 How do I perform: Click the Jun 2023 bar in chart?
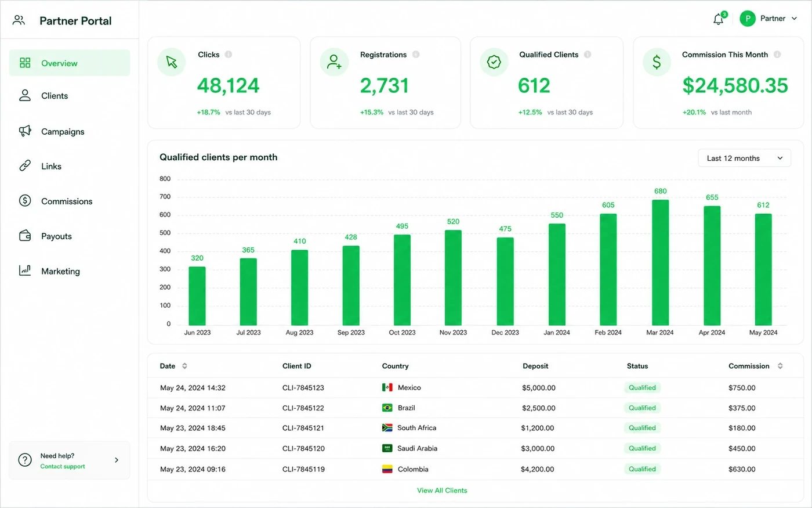click(197, 296)
